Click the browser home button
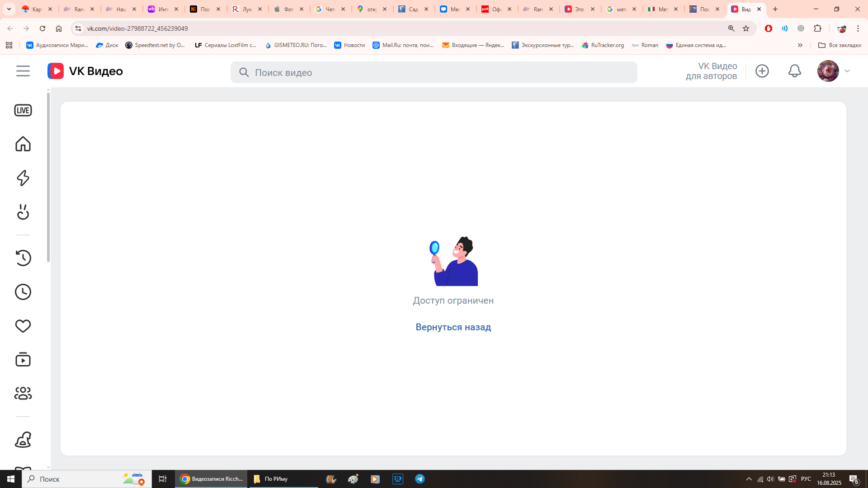The height and width of the screenshot is (488, 868). click(x=59, y=28)
